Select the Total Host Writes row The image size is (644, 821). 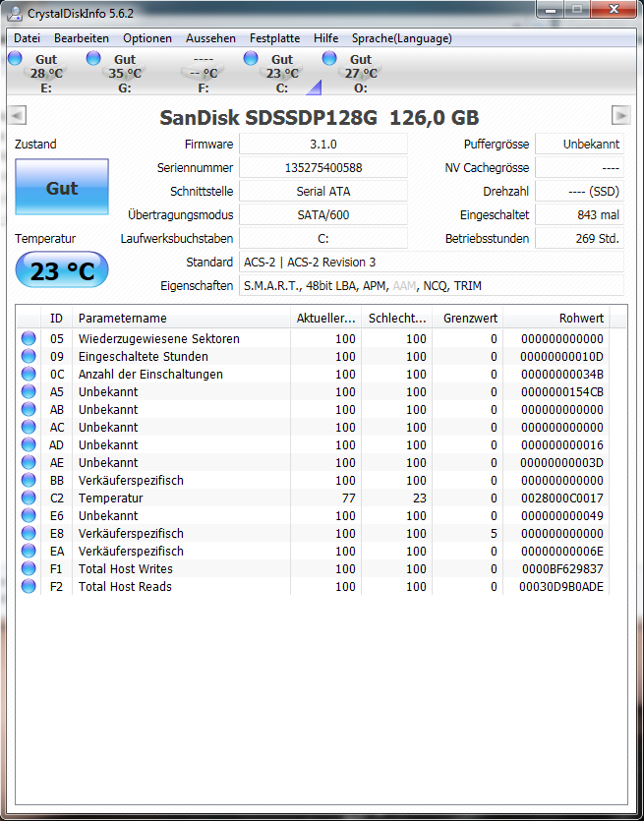[x=313, y=568]
